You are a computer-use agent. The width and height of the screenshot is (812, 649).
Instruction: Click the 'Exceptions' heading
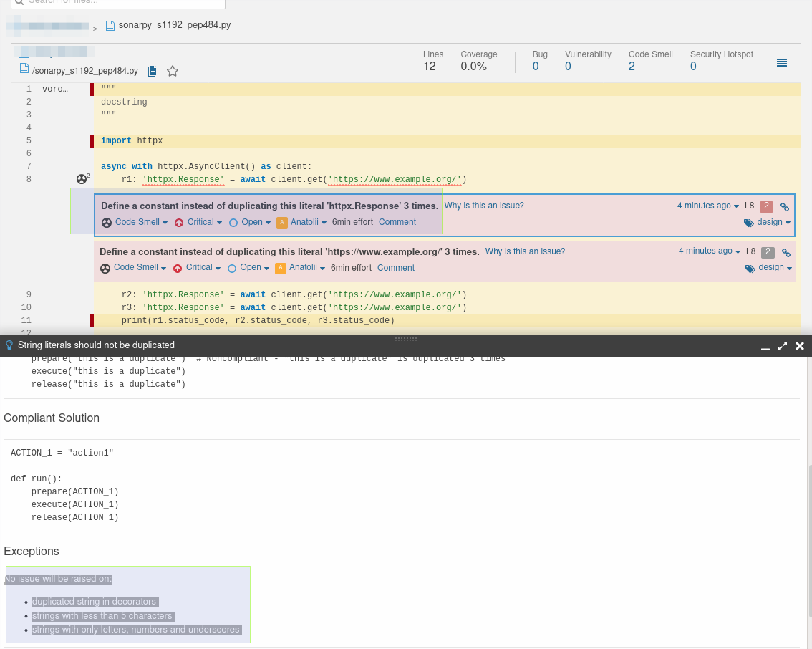31,551
